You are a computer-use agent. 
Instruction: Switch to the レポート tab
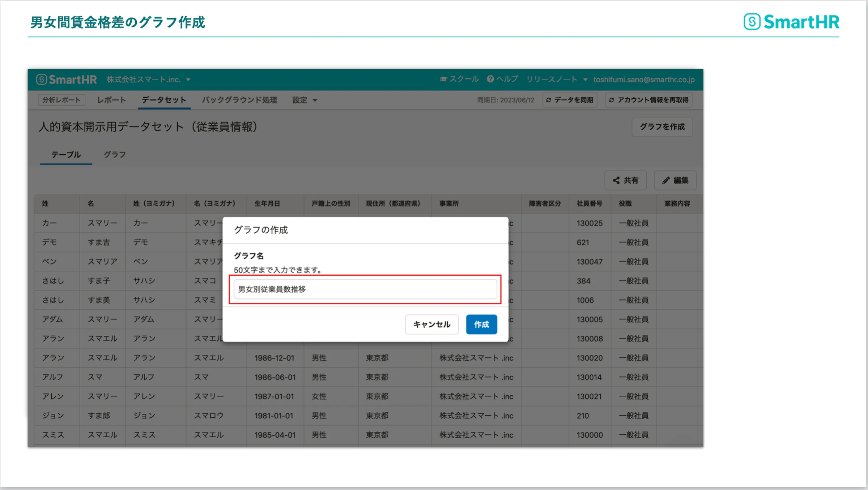[x=111, y=100]
